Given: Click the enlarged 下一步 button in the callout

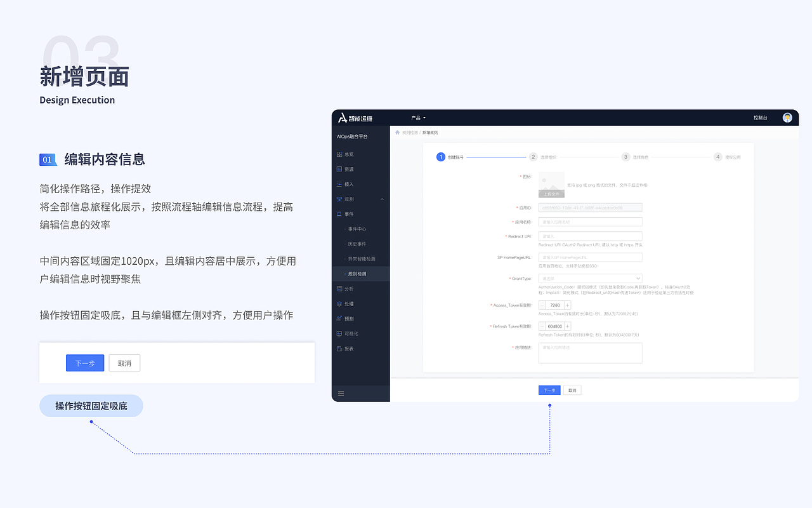Looking at the screenshot, I should coord(85,363).
